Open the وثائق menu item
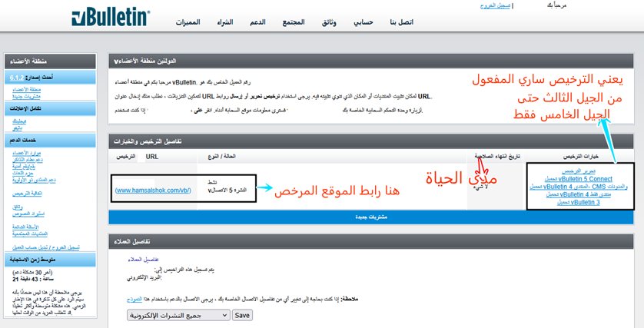Viewport: 644px width, 328px height. point(329,22)
